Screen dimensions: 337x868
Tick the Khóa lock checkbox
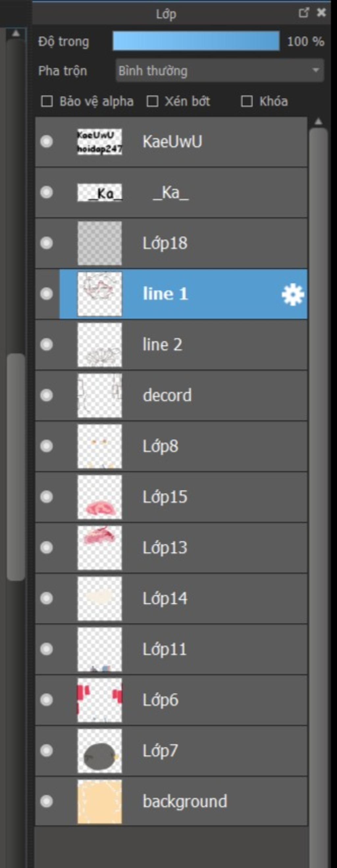click(247, 101)
